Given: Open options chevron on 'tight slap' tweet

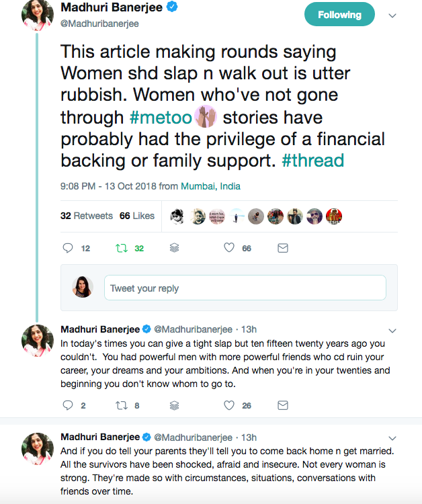Looking at the screenshot, I should tap(393, 330).
